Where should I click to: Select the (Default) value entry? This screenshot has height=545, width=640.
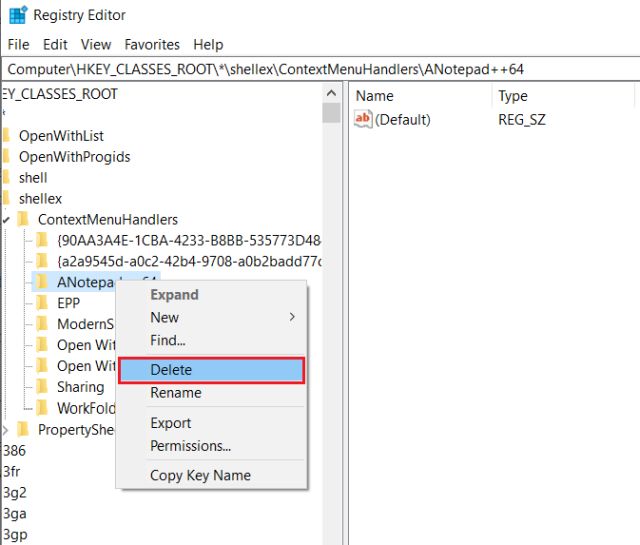point(403,120)
